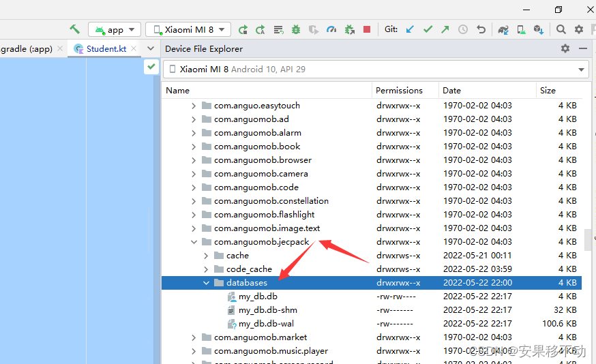Image resolution: width=596 pixels, height=364 pixels.
Task: Open the SDK Manager icon
Action: pos(539,29)
